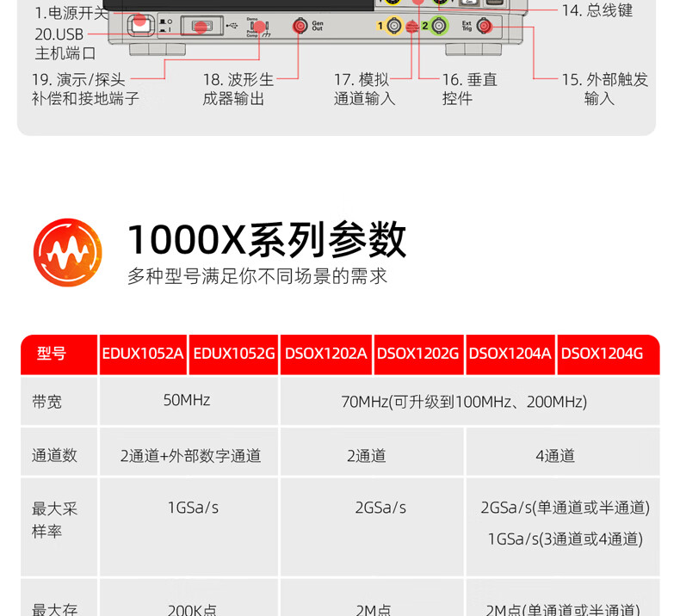Select the DSOX1204G model column header
Image resolution: width=680 pixels, height=616 pixels.
pos(603,354)
